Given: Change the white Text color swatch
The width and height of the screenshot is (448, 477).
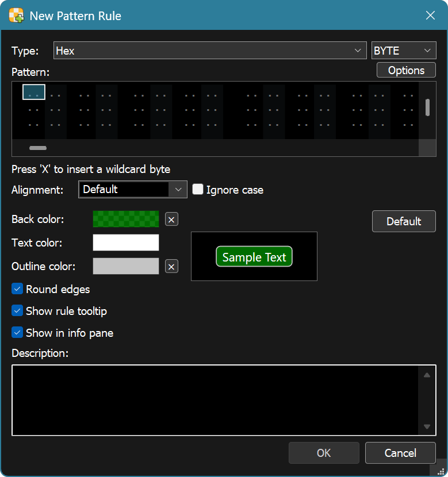Looking at the screenshot, I should pyautogui.click(x=126, y=243).
